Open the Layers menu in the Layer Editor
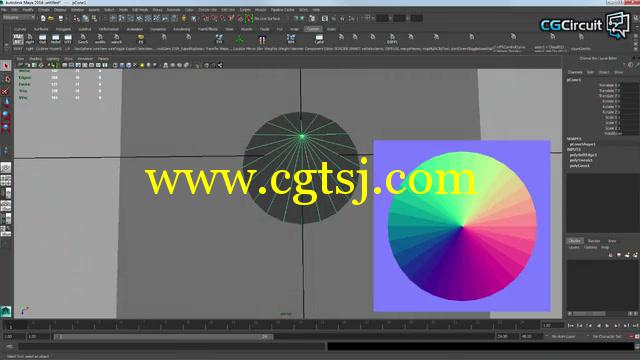The image size is (640, 360). pos(574,247)
